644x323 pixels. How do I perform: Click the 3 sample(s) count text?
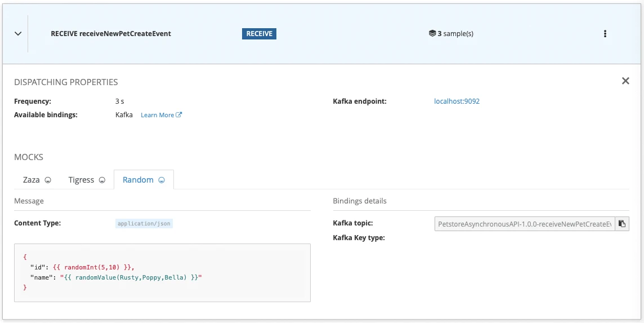point(455,34)
